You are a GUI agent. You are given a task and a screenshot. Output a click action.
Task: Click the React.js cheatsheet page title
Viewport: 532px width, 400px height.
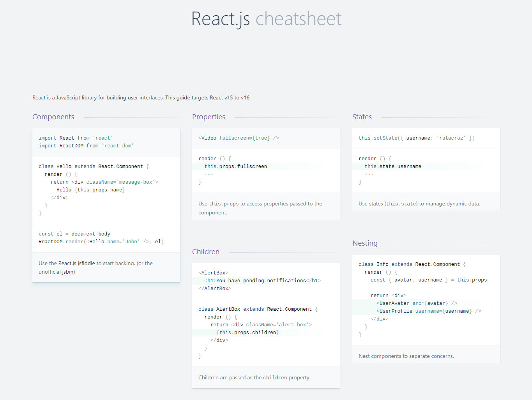(266, 19)
